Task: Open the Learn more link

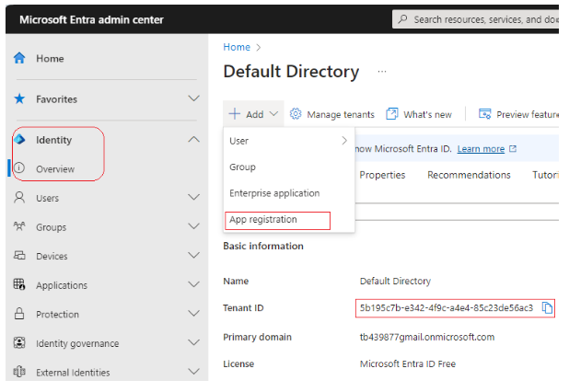Action: point(481,149)
